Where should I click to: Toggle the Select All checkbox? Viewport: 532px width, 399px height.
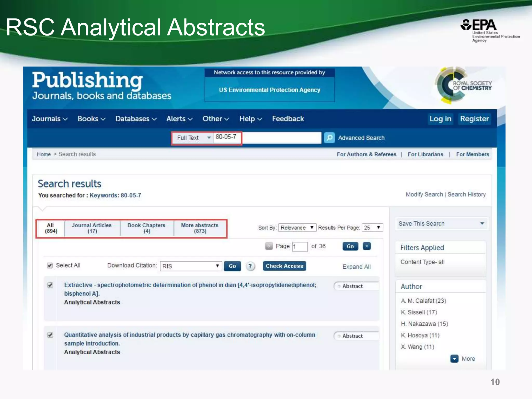[50, 265]
